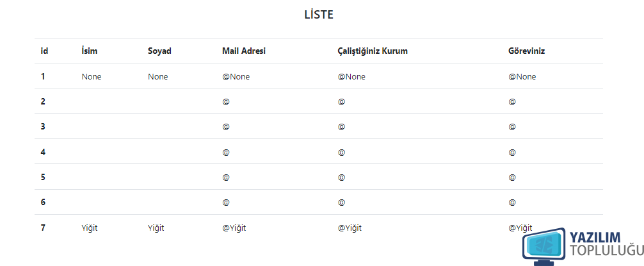The width and height of the screenshot is (644, 266).
Task: Click Yiğit in İsim column
Action: [90, 228]
